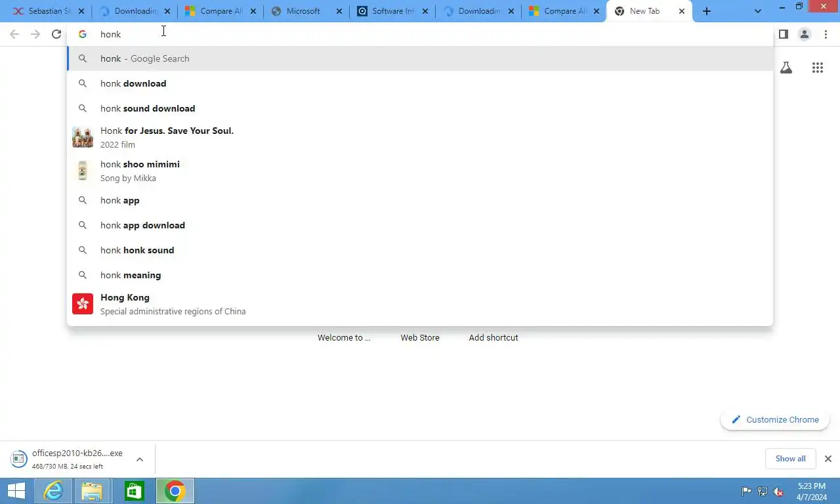
Task: Open the Chrome side panel icon
Action: coord(783,34)
